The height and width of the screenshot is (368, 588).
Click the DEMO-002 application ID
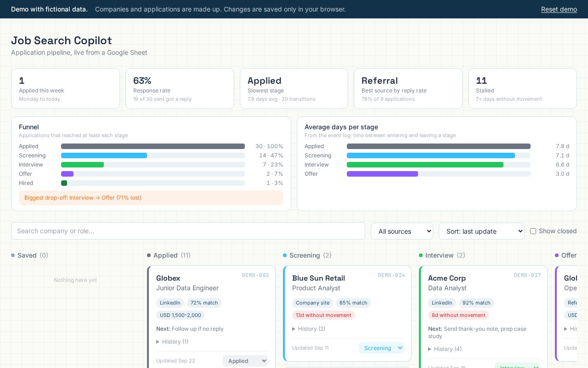(255, 276)
